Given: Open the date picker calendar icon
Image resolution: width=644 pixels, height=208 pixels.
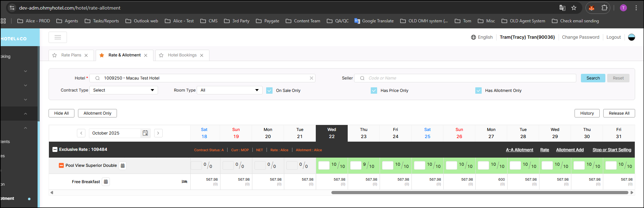Looking at the screenshot, I should [145, 133].
